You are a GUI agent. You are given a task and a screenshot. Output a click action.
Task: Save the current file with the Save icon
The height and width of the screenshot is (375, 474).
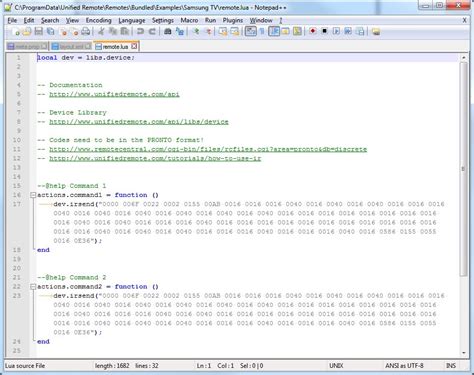click(x=39, y=32)
